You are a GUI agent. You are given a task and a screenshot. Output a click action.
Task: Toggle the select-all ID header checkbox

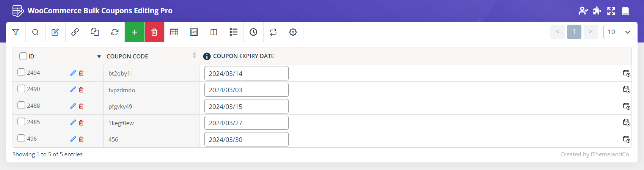point(23,56)
